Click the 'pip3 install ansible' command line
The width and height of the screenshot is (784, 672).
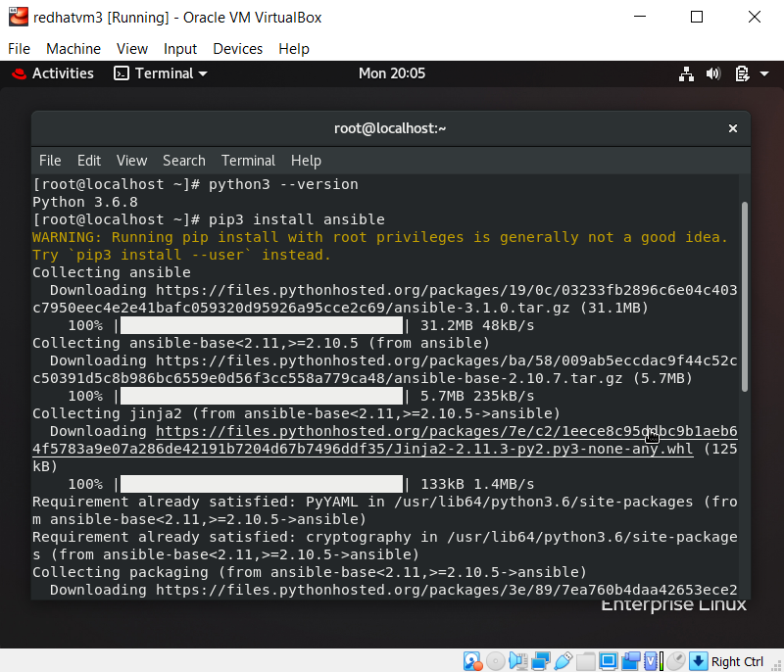(209, 219)
